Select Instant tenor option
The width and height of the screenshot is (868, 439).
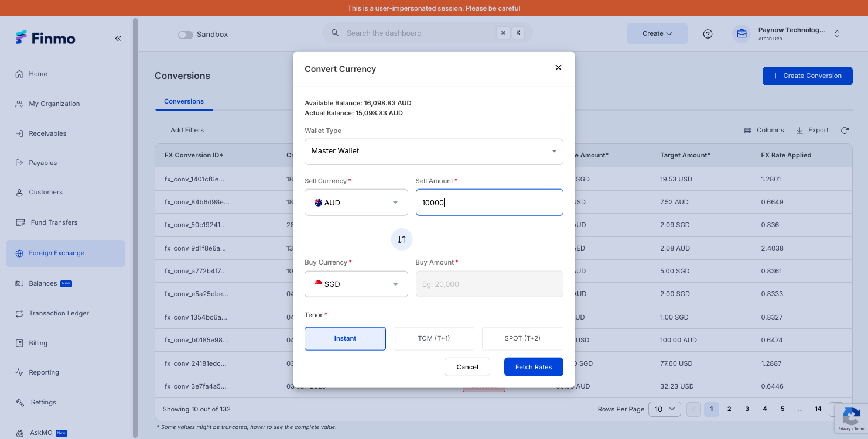(x=345, y=338)
